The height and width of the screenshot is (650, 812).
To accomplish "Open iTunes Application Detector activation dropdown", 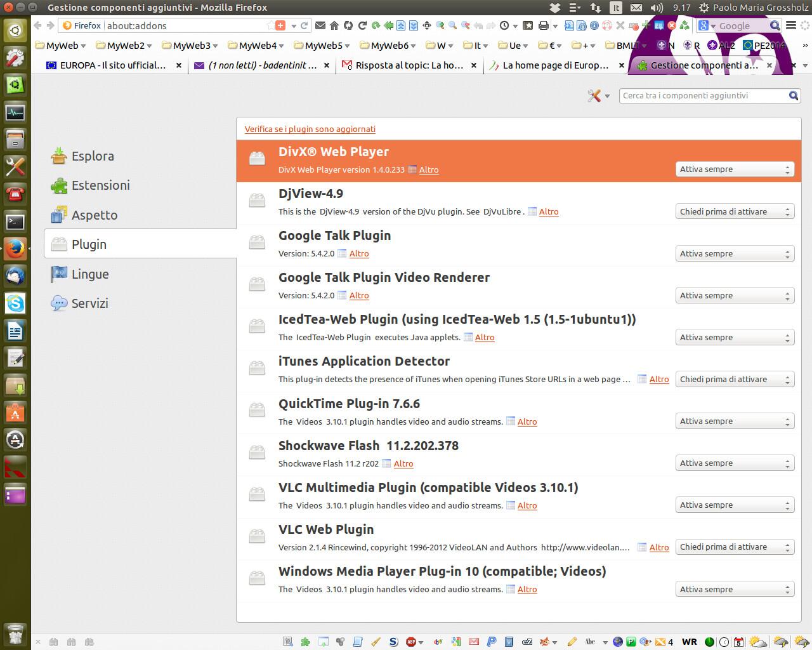I will tap(735, 379).
